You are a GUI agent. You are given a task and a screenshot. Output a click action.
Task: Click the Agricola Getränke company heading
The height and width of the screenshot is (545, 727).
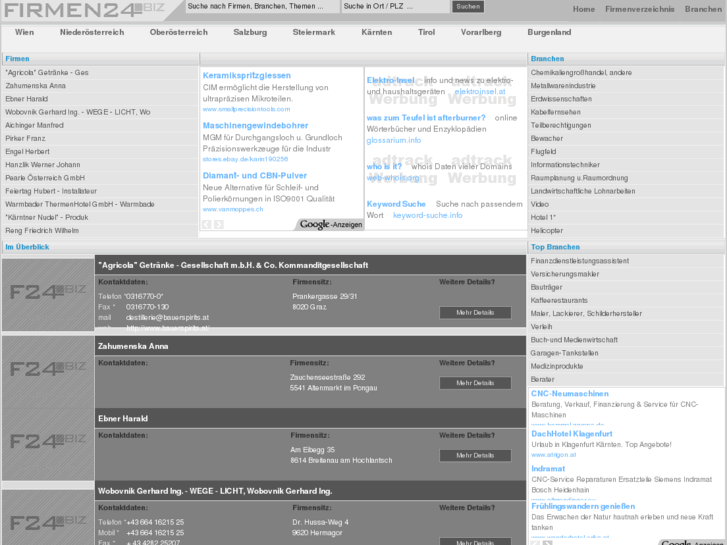(233, 265)
